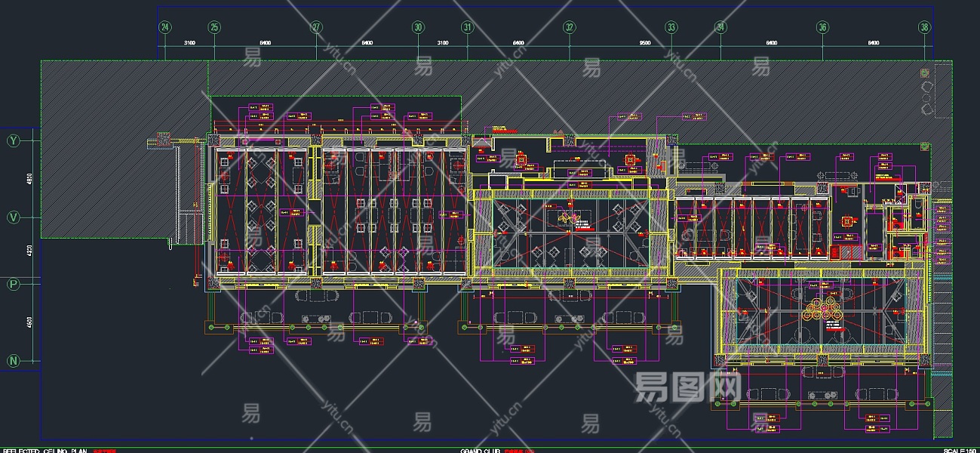Select grid axis bubble 30
This screenshot has height=453, width=980.
tap(418, 27)
